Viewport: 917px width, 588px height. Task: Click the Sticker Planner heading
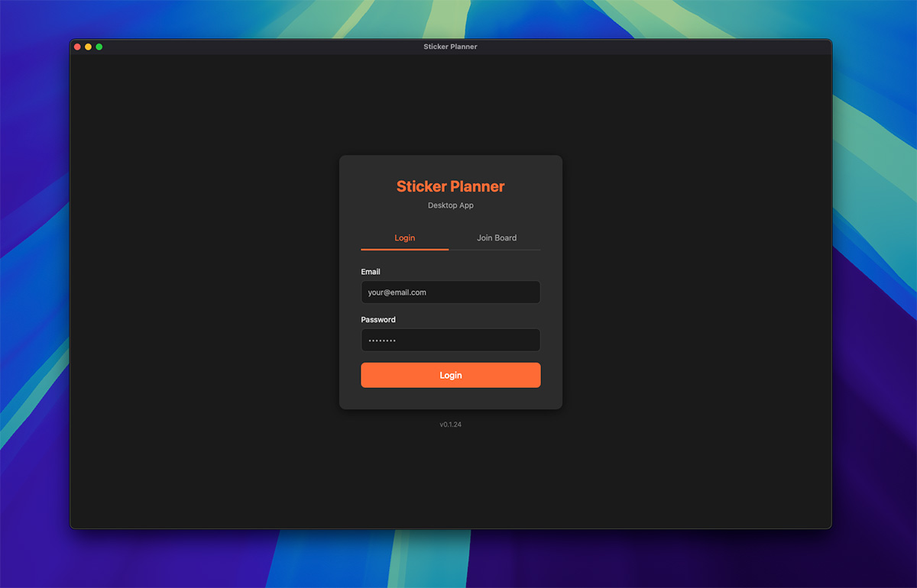[450, 186]
